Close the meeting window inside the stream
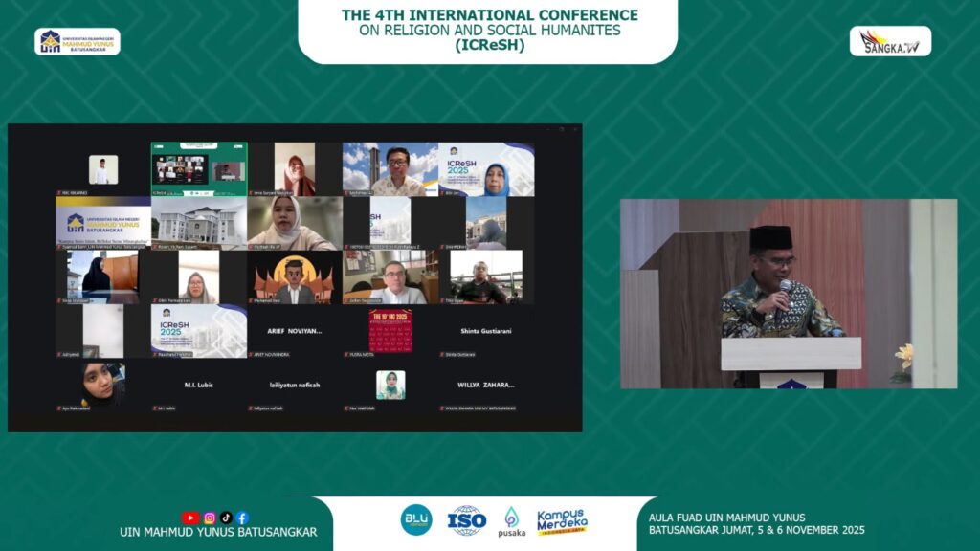Screen dimensions: 980x551 click(x=574, y=129)
